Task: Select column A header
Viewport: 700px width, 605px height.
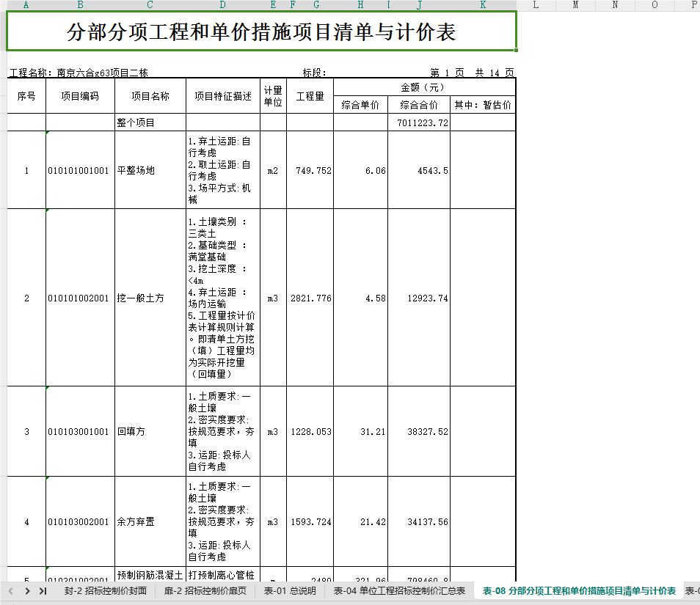Action: (x=26, y=5)
